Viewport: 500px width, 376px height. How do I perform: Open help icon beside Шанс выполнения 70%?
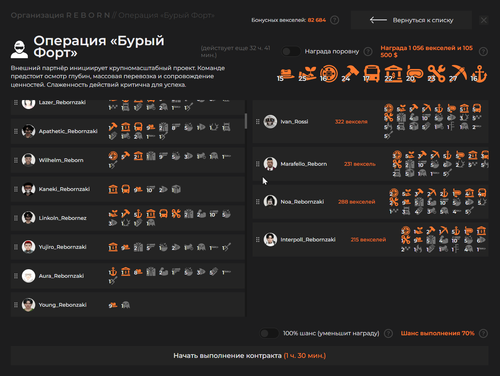pyautogui.click(x=483, y=333)
